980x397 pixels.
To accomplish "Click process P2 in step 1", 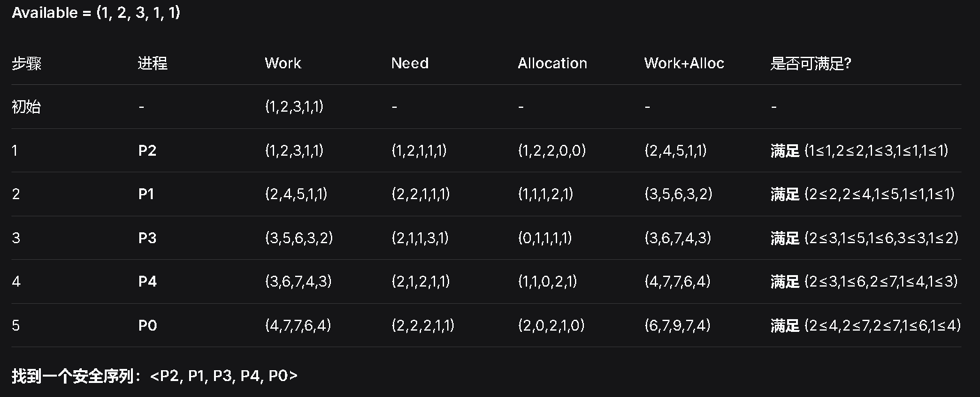I will pyautogui.click(x=148, y=151).
